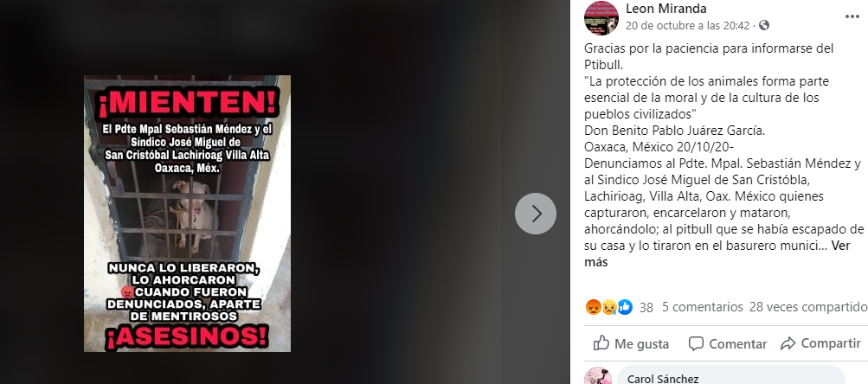Viewport: 868px width, 384px height.
Task: Go to the next photo arrow
Action: tap(536, 214)
